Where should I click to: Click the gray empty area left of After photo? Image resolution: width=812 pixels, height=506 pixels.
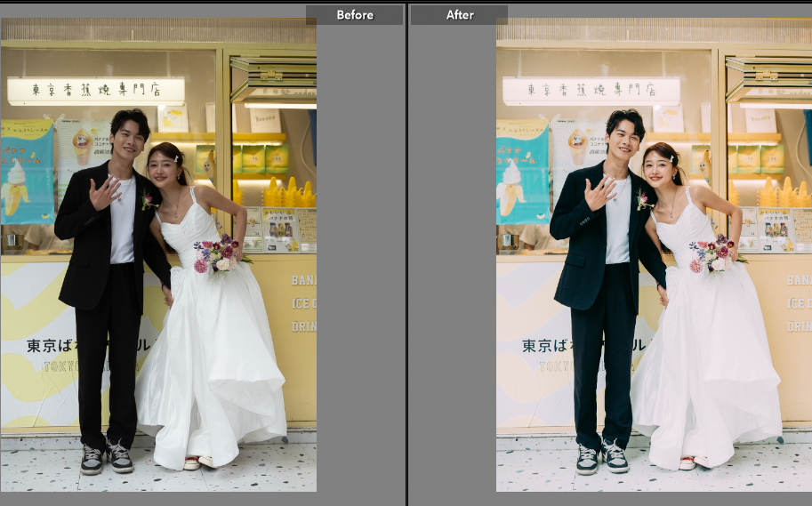(x=452, y=267)
